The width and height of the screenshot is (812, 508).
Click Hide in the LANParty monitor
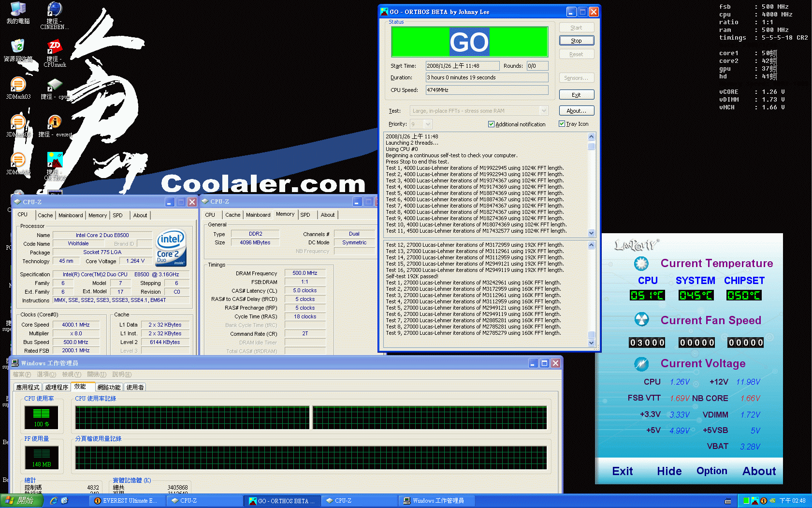(x=669, y=471)
